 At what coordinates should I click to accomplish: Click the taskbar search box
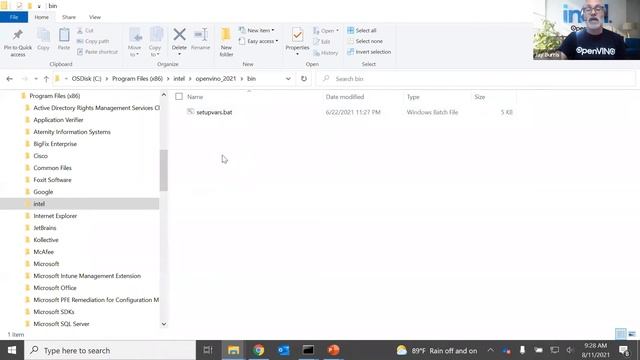110,350
